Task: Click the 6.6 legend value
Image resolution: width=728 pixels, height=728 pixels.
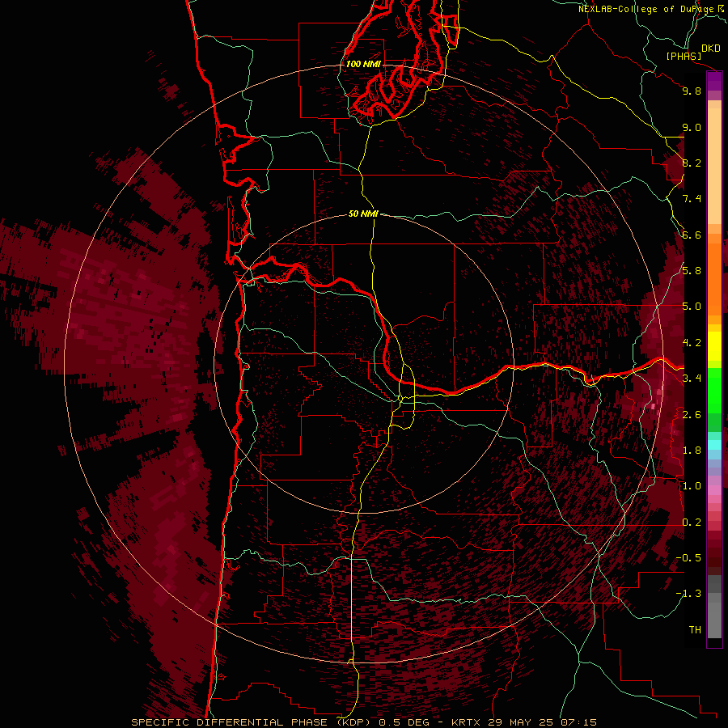Action: coord(692,235)
